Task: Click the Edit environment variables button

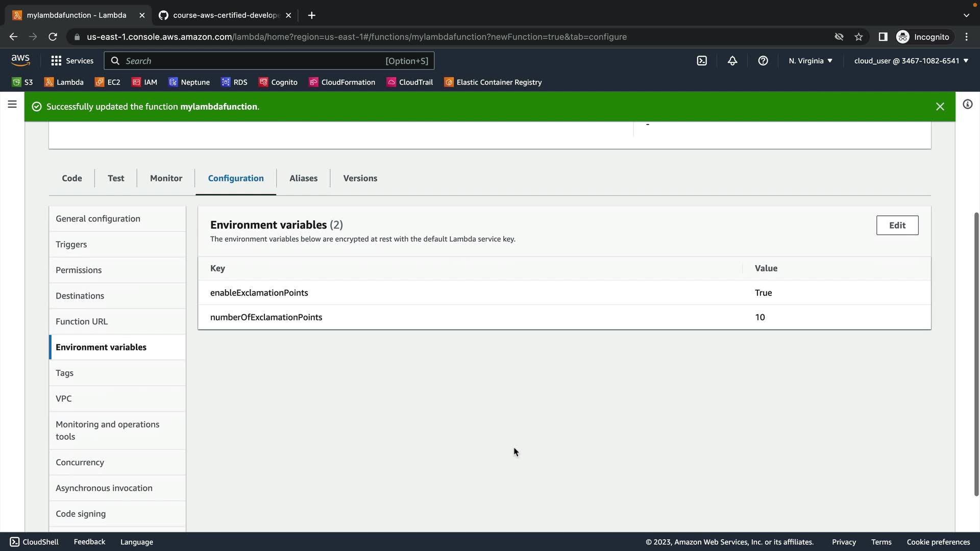Action: point(897,225)
